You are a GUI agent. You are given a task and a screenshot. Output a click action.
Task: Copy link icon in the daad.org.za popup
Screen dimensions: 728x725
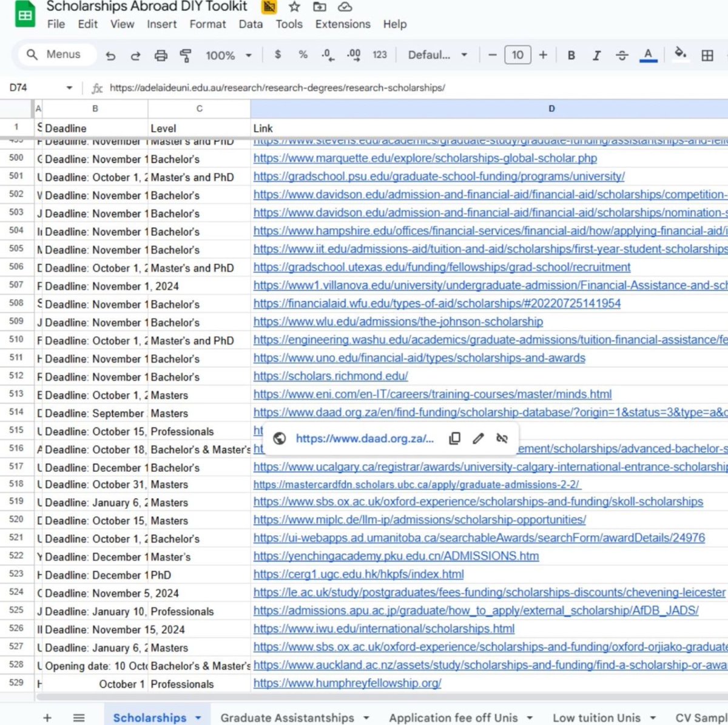(454, 438)
